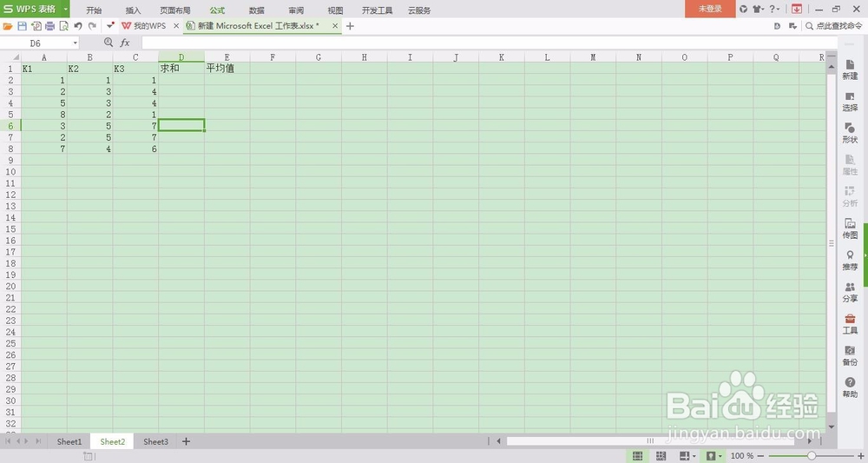Open the 云服务 ribbon tab
868x463 pixels.
pos(419,10)
